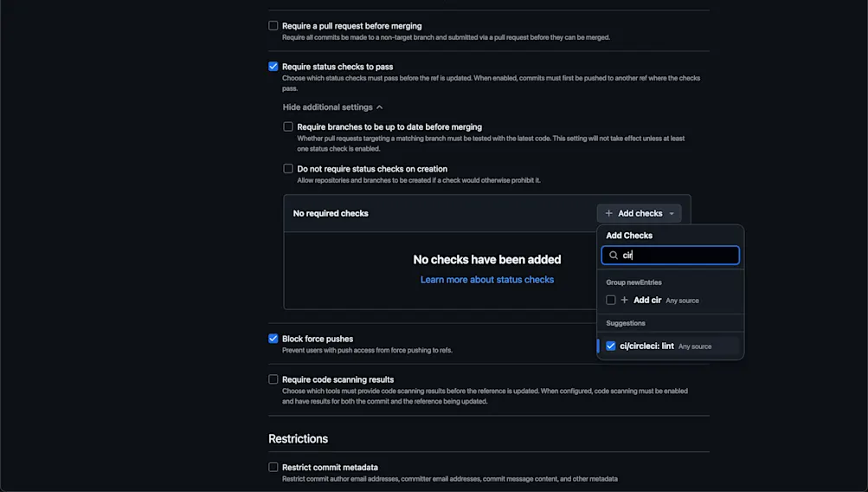
Task: Click the caret arrow on Add checks
Action: click(672, 214)
